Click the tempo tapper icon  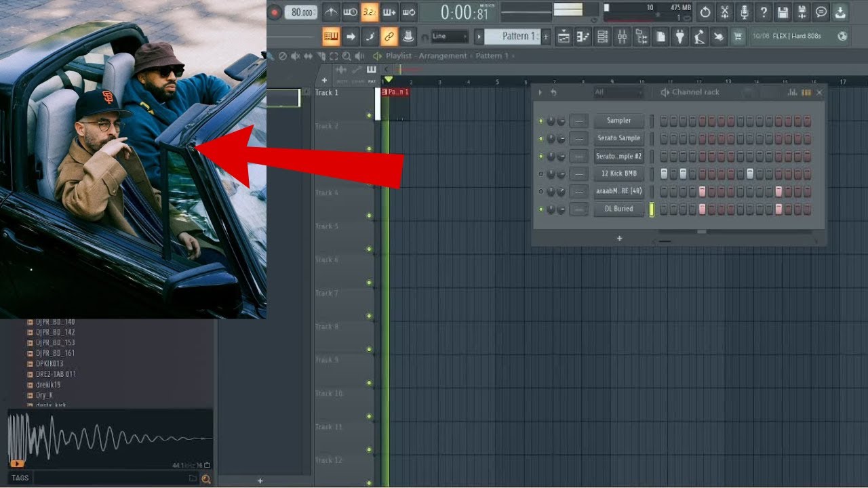[699, 37]
